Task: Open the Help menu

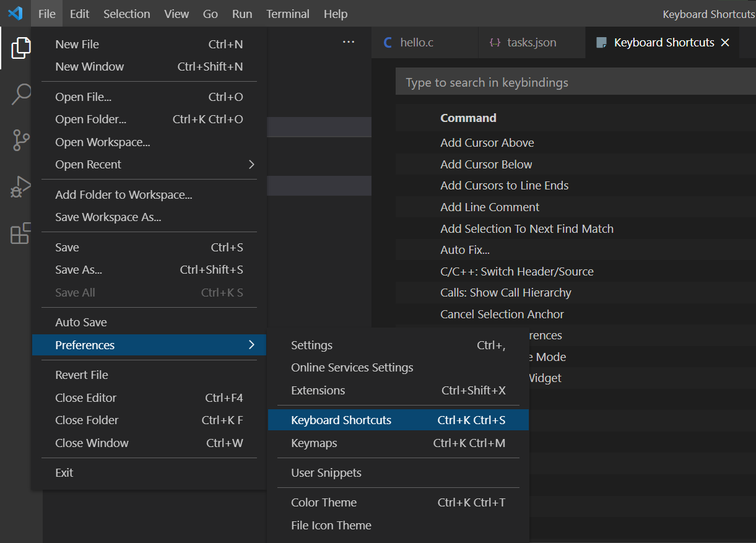Action: tap(336, 14)
